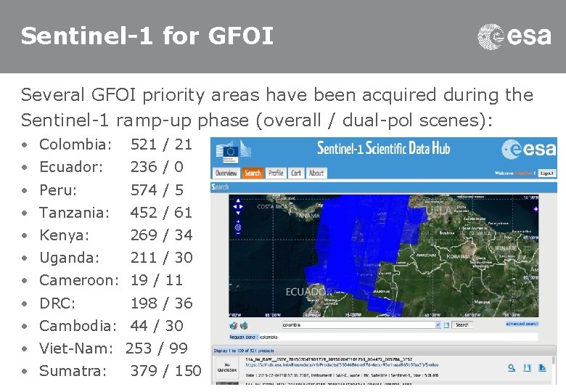Open the map layer switcher plus icon
Image resolution: width=566 pixels, height=392 pixels.
click(536, 209)
